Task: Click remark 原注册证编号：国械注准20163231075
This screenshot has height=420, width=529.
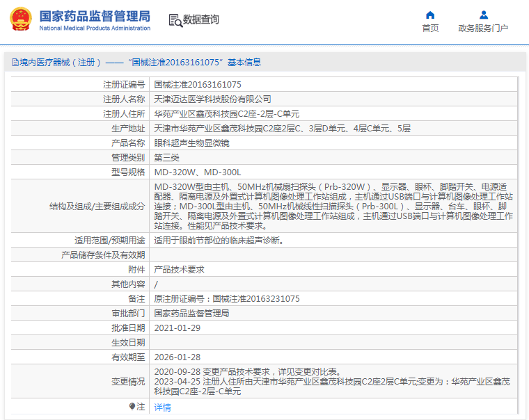Action: click(x=227, y=299)
